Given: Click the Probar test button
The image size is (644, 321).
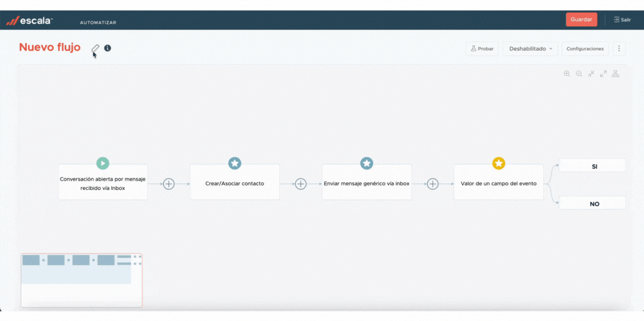Looking at the screenshot, I should coord(482,49).
